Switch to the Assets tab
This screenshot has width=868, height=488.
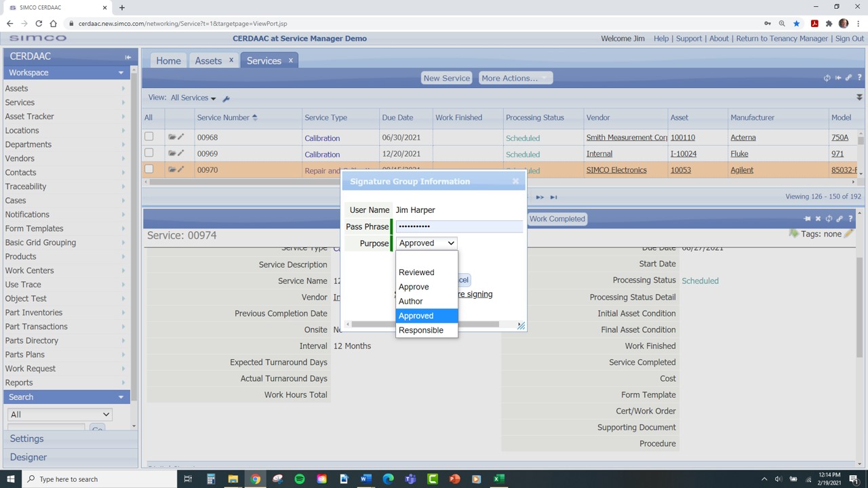click(x=208, y=61)
